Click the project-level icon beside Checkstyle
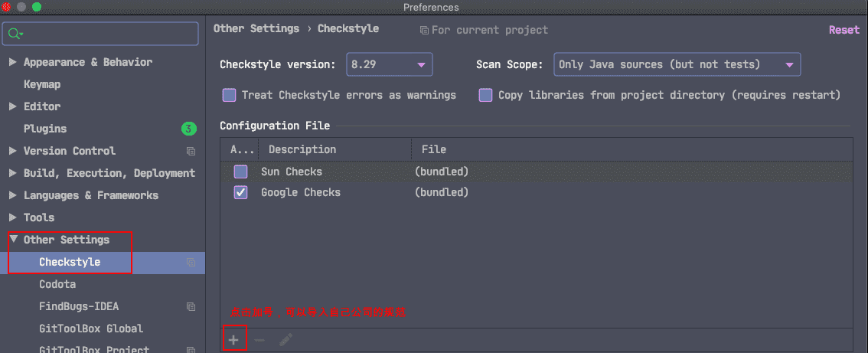The width and height of the screenshot is (868, 353). [x=191, y=262]
